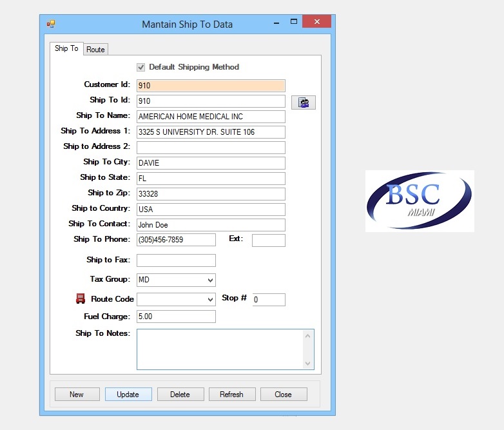Click the Ship To City field
The height and width of the screenshot is (430, 504).
point(211,162)
